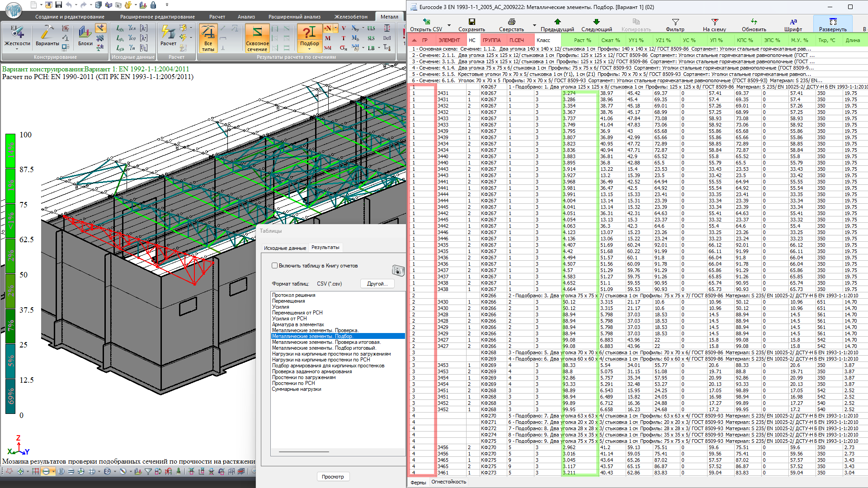Expand the Сверстать dropdown arrow
Viewport: 868px width, 488px height.
tap(534, 25)
